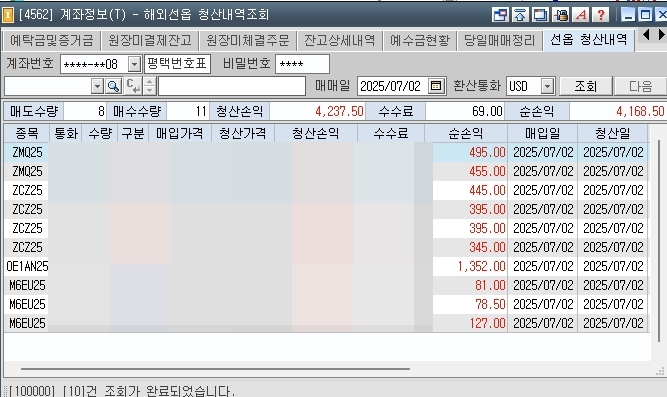Click the password input field
667x397 pixels.
[302, 64]
